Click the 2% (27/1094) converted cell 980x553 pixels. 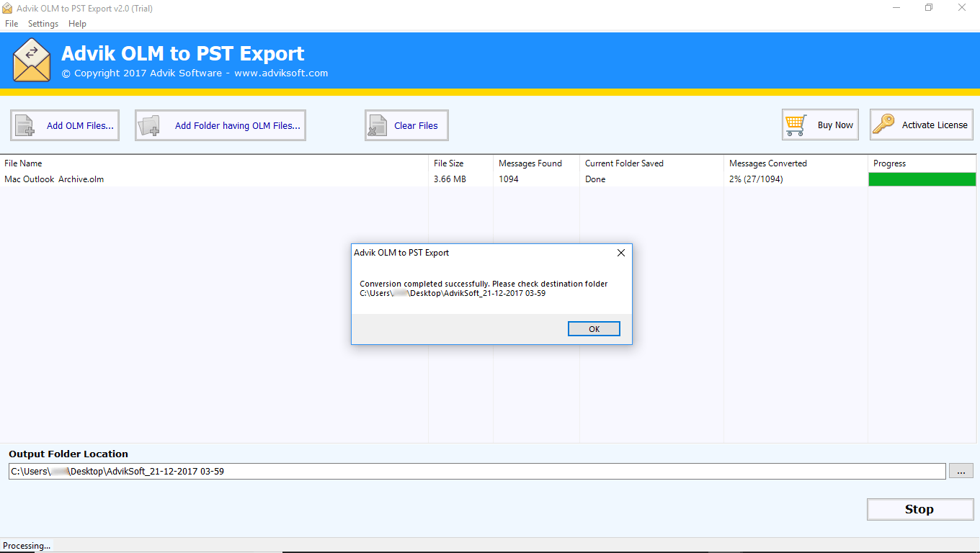[x=756, y=179]
